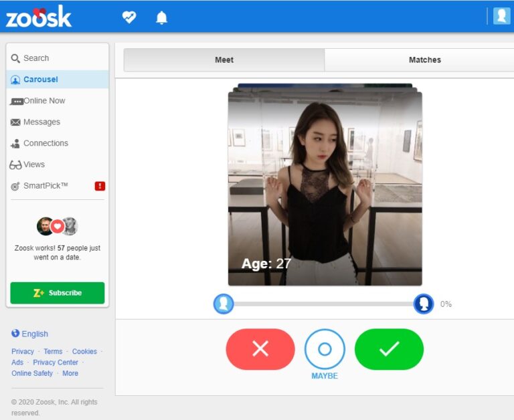Click the "57 people just went on a date" text
This screenshot has height=420, width=514.
click(x=58, y=253)
